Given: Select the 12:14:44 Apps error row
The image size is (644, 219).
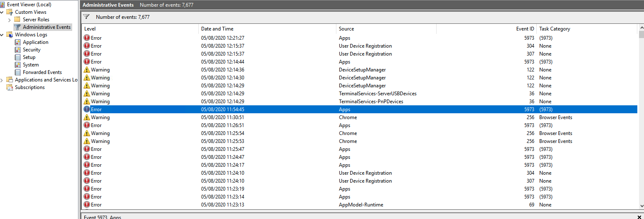Looking at the screenshot, I should click(x=360, y=62).
